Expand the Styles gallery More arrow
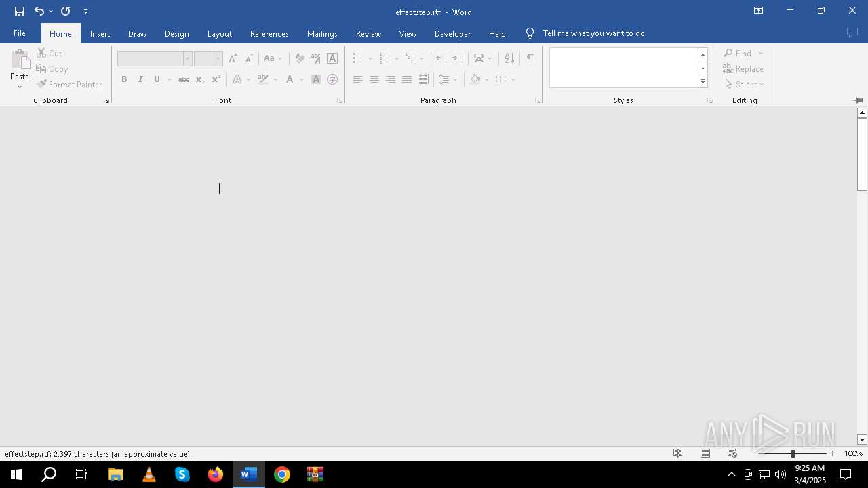The image size is (868, 488). pos(703,81)
